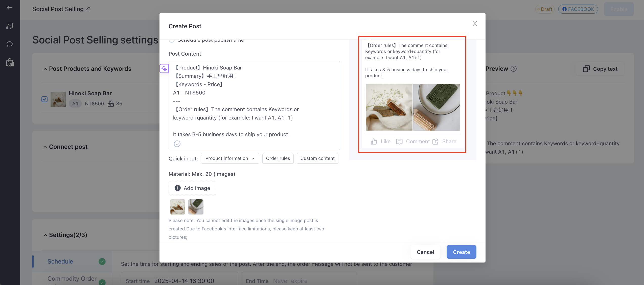Select the Schedule settings tab
This screenshot has height=285, width=644.
72,262
